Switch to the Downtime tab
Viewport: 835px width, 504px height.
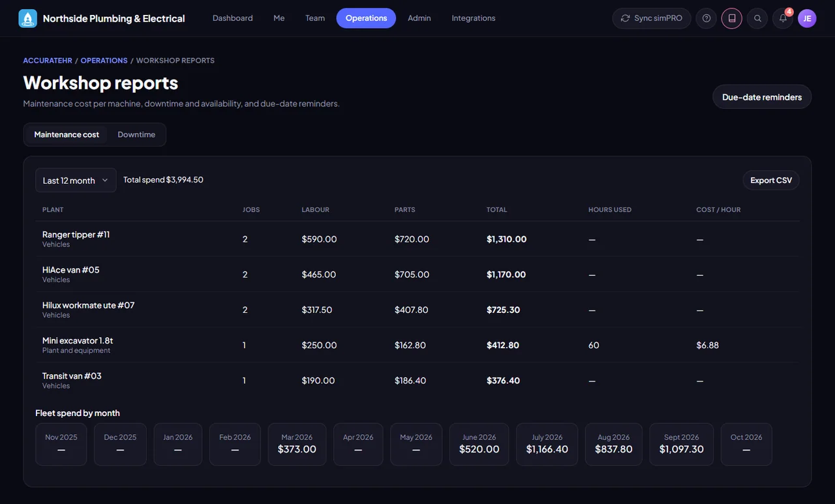point(136,134)
